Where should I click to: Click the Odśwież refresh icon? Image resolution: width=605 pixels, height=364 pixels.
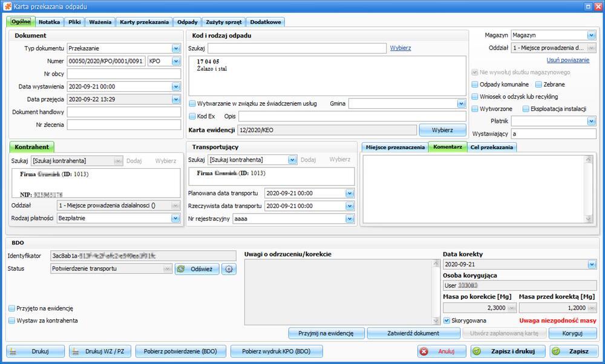click(x=181, y=269)
